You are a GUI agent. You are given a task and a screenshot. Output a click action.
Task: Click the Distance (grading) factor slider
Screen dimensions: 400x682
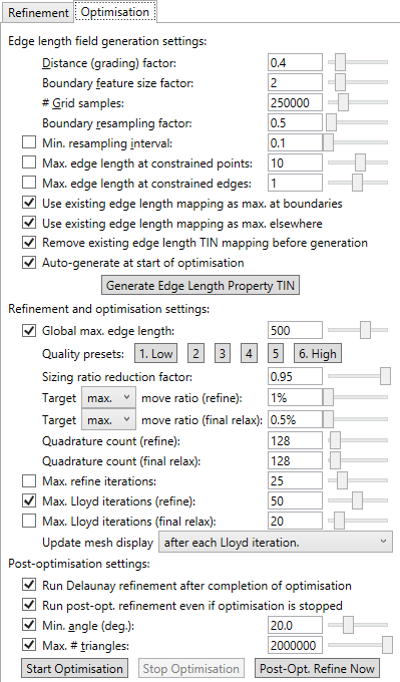pos(357,62)
